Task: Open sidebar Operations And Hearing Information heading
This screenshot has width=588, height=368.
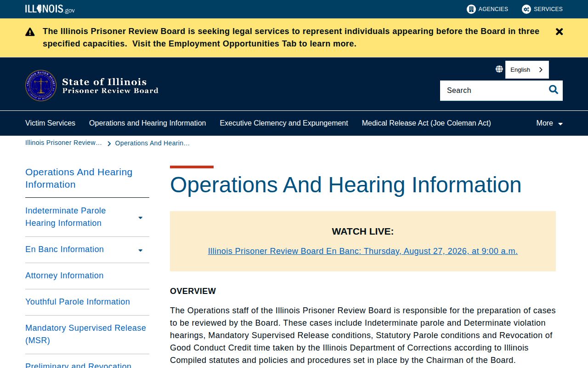Action: pos(79,178)
